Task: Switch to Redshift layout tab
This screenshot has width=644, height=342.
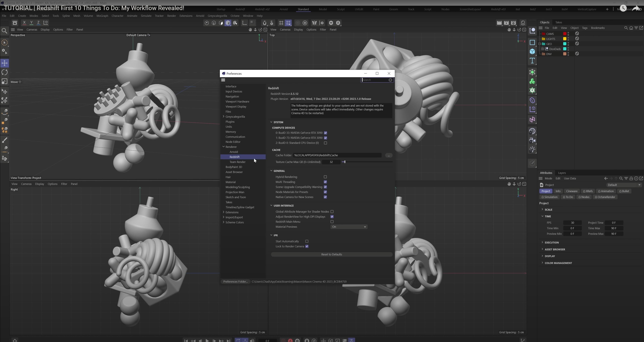Action: (x=240, y=9)
